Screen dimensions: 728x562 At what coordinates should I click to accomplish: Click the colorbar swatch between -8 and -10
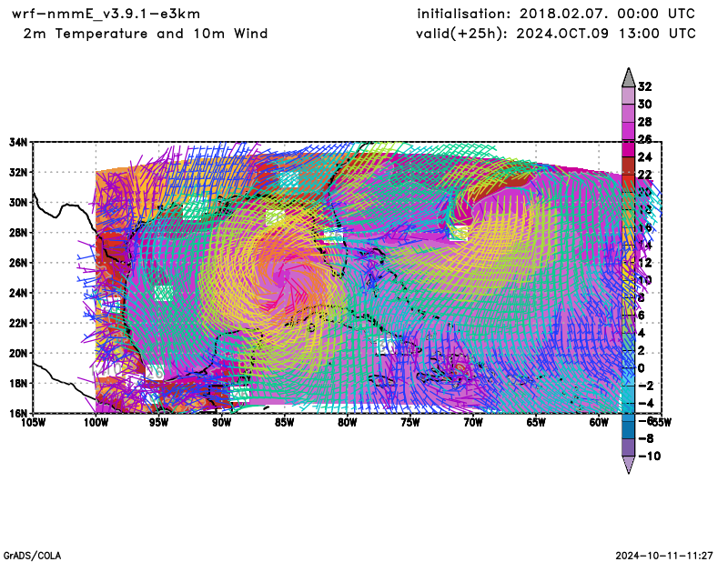point(628,447)
